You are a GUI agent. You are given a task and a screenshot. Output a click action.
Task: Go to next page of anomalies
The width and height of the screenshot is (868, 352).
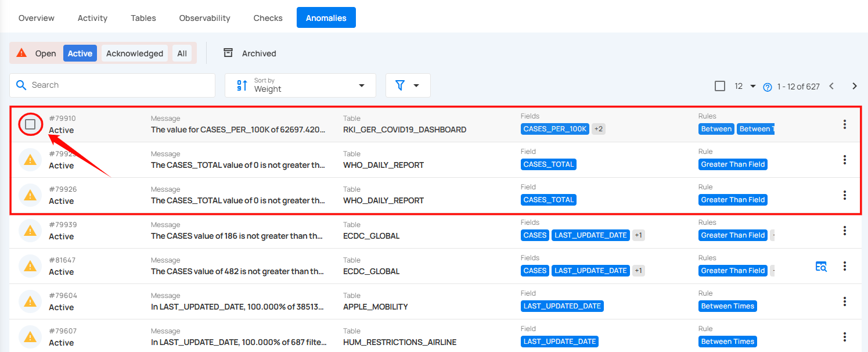click(855, 86)
